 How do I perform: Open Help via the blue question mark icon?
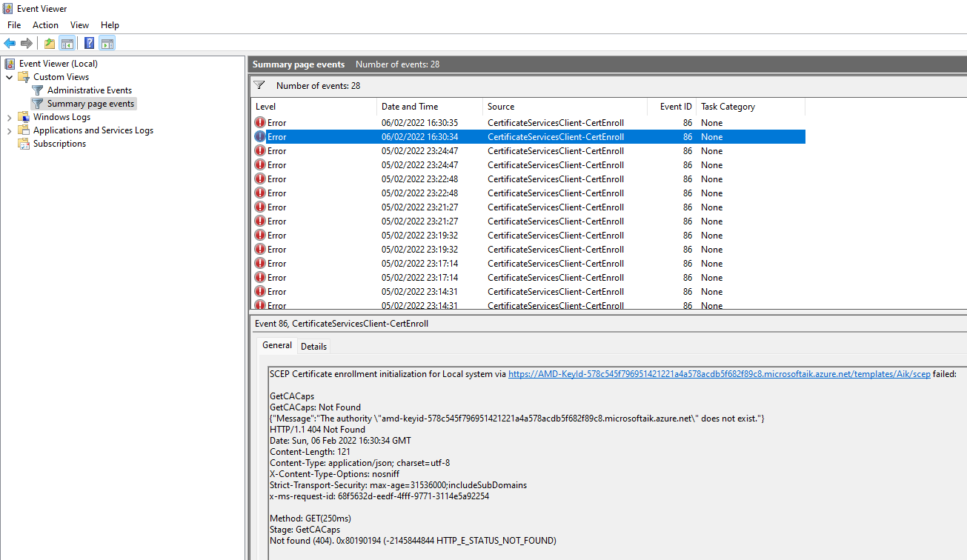(x=89, y=43)
